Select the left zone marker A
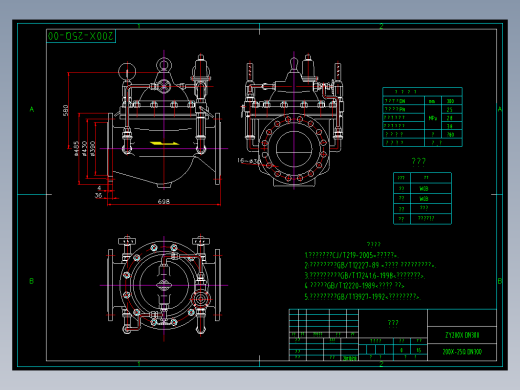Viewport: 520px width, 390px height. [32, 109]
